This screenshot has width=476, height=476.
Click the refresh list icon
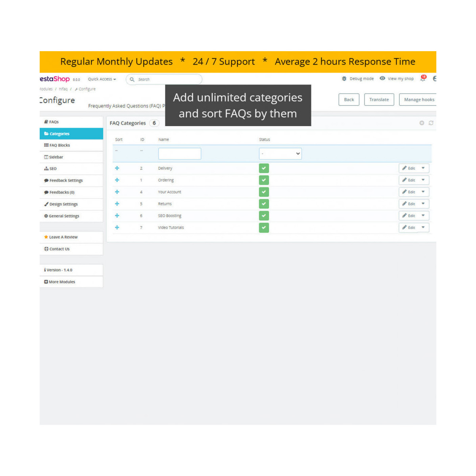tap(431, 123)
